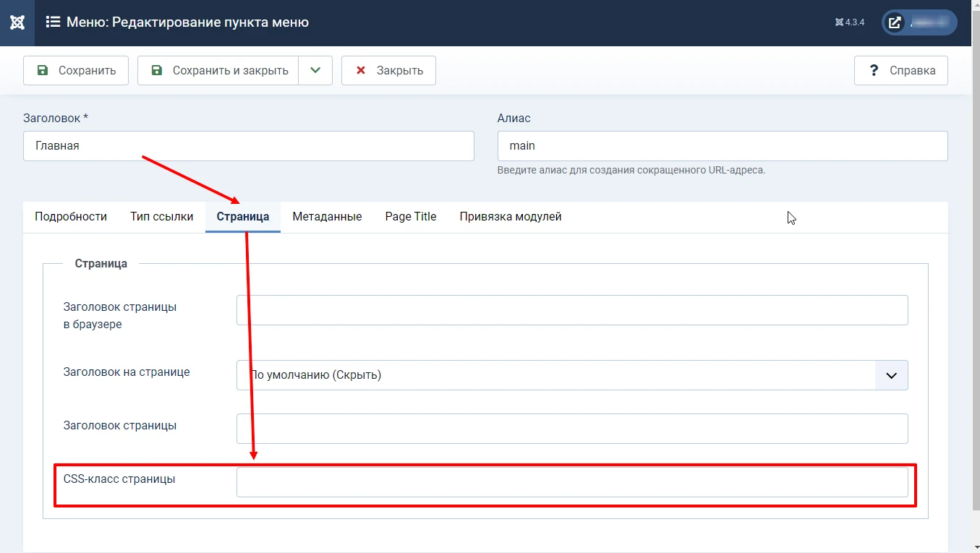Click the scrollbar up arrow on the right
The width and height of the screenshot is (980, 553).
(975, 6)
